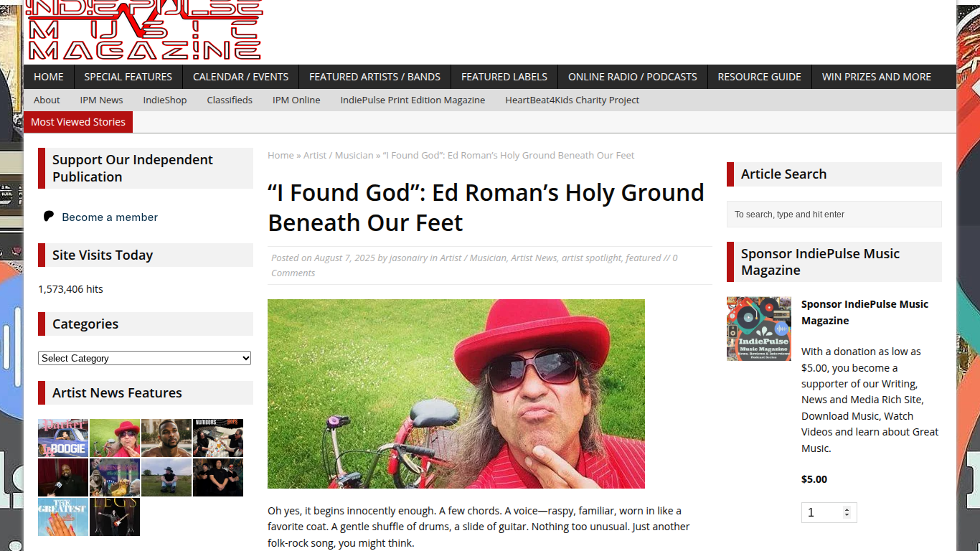Click the sponsor IndiePulse product image
This screenshot has height=551, width=980.
click(759, 329)
